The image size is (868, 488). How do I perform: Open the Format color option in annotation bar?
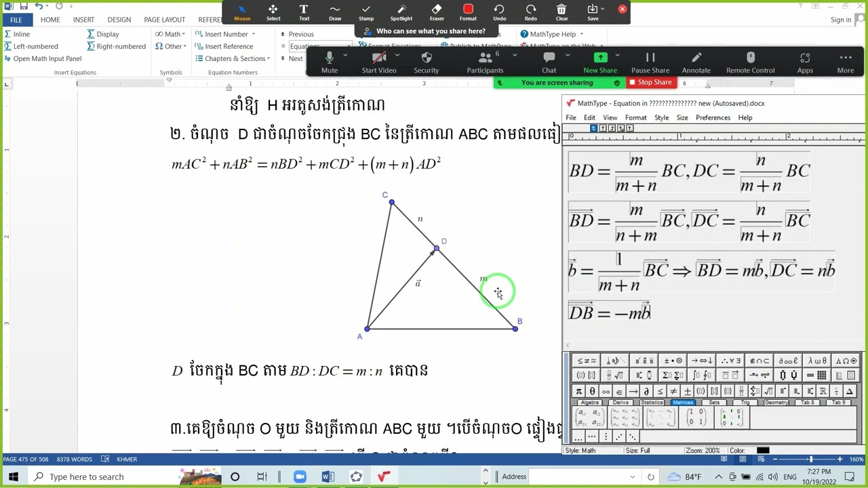tap(468, 12)
